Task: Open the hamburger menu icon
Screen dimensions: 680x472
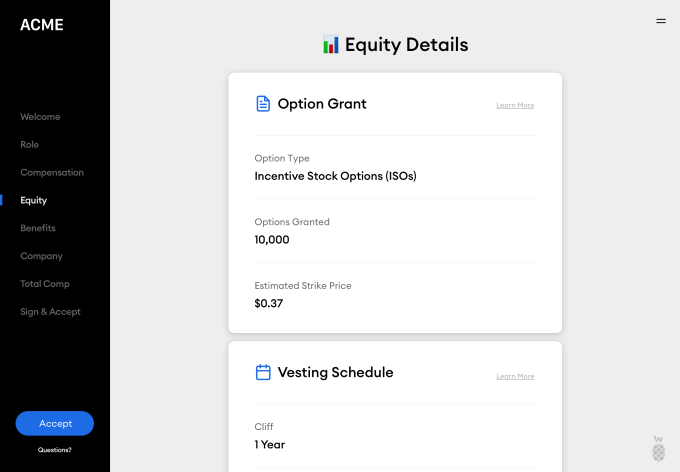Action: (660, 20)
